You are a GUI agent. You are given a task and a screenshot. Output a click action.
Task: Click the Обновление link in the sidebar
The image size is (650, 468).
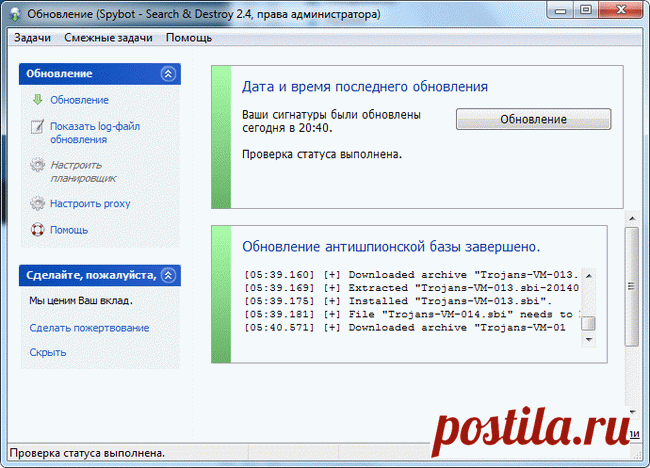point(79,100)
